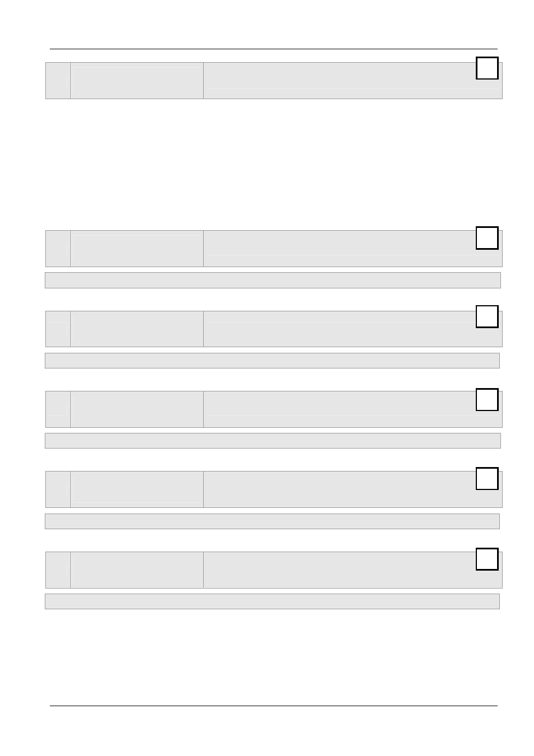Select the middle cell of the fifth row

tap(137, 489)
